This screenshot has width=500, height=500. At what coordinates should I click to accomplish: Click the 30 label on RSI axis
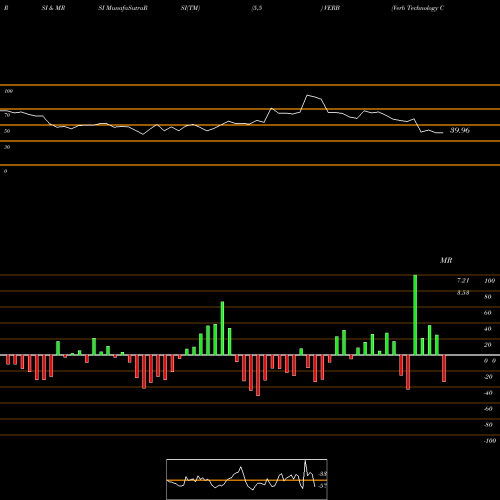[x=7, y=147]
